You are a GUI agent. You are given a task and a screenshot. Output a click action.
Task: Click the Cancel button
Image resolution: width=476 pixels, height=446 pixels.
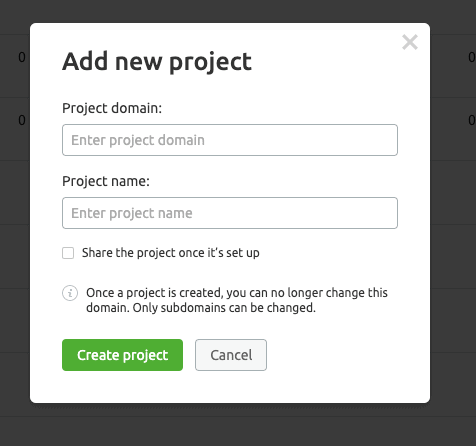[x=231, y=355]
